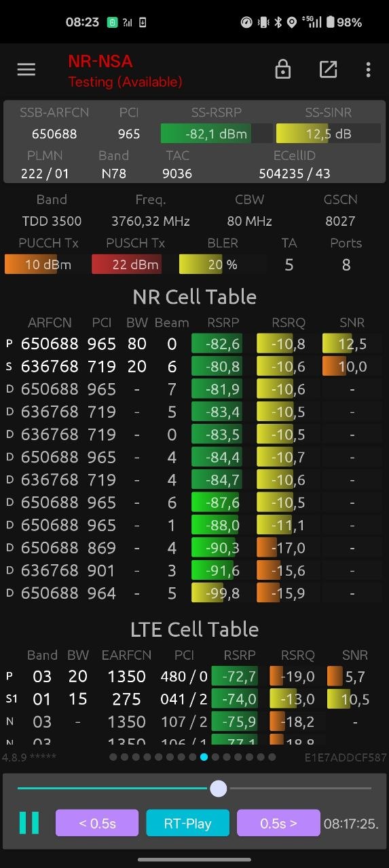Tap the Testing (Available) status text
This screenshot has height=868, width=389.
pyautogui.click(x=125, y=82)
